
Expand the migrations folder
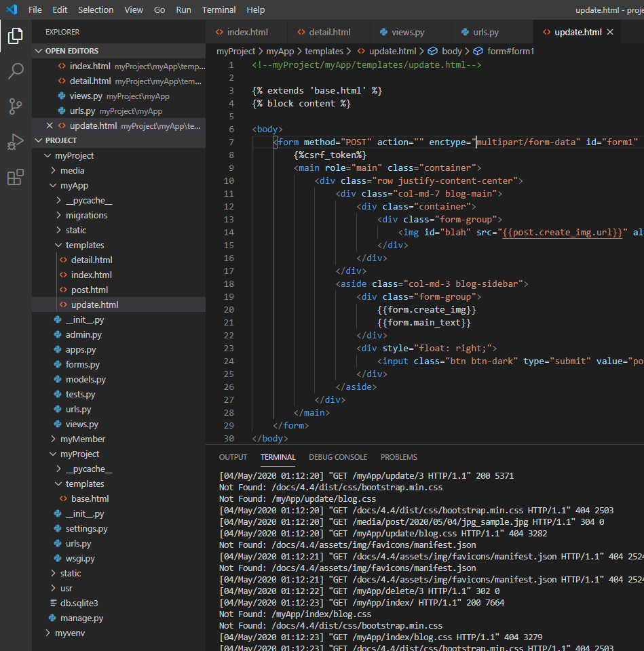coord(86,215)
